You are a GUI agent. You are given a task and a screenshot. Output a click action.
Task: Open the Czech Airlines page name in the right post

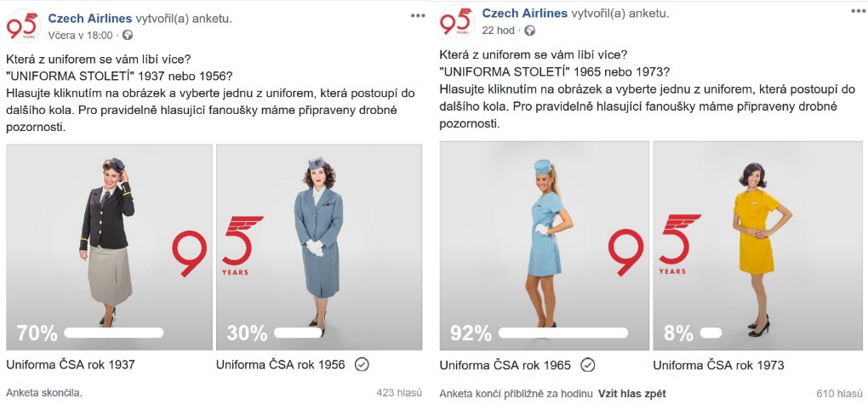525,14
